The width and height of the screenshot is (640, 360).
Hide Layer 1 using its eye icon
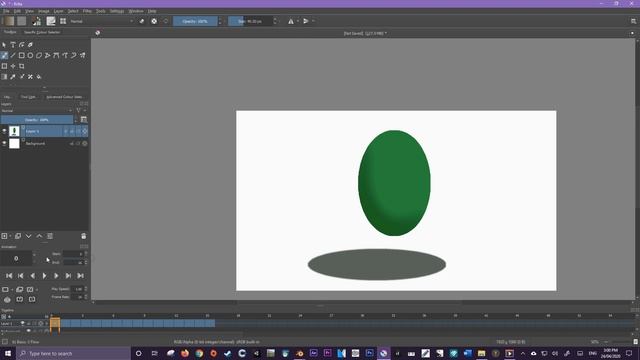4,131
